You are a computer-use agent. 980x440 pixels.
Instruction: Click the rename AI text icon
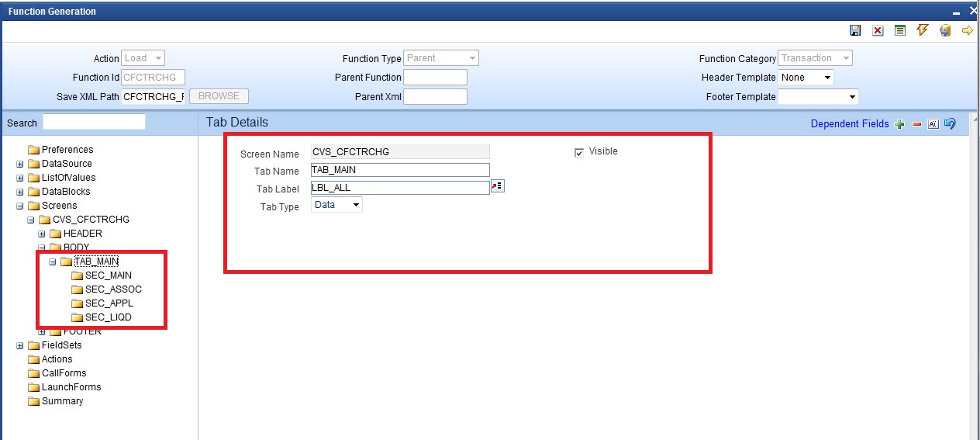(933, 124)
